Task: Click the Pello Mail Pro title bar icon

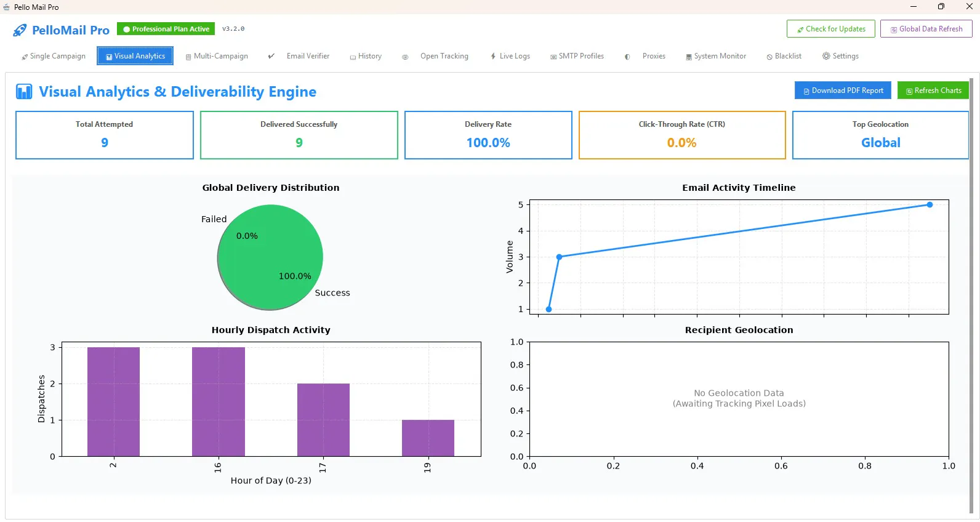Action: [x=7, y=7]
